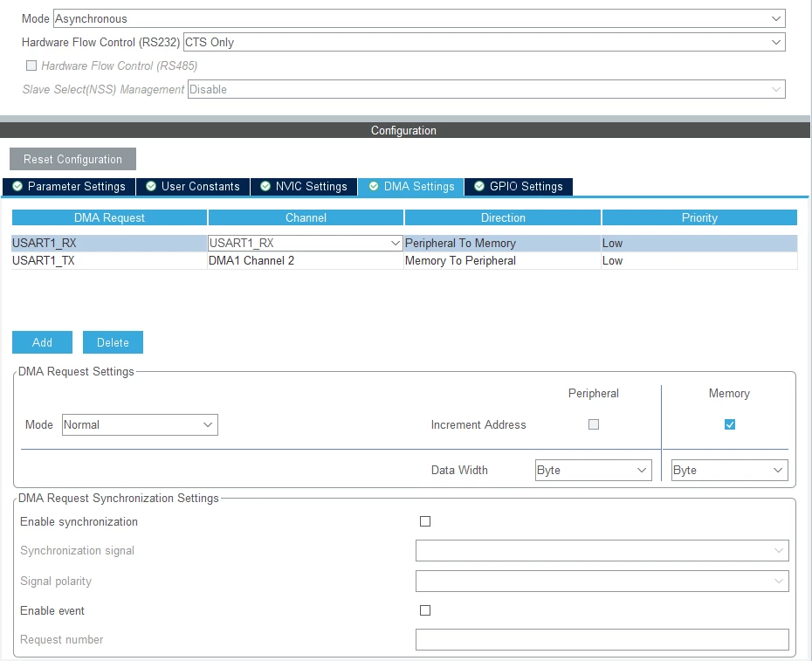Select the USART1_TX DMA request row

(404, 260)
